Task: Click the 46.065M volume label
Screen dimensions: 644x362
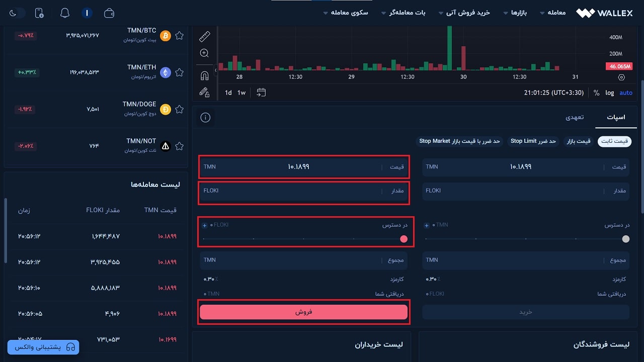Action: 618,66
